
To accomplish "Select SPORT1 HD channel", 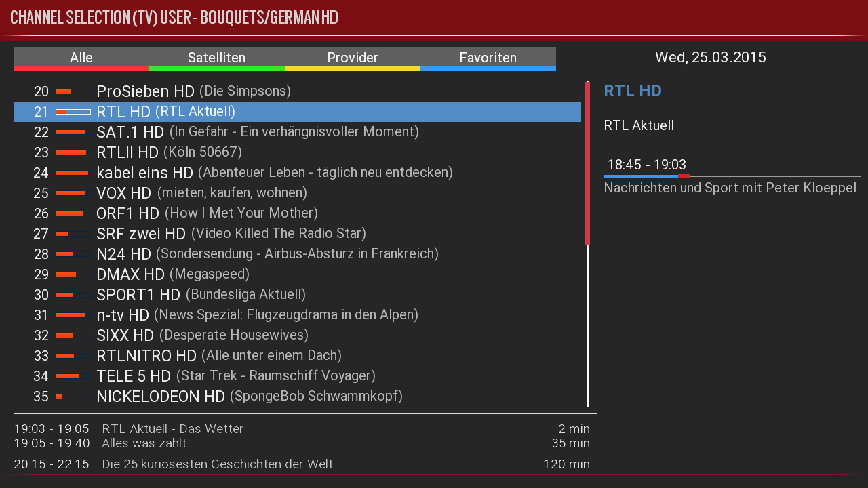I will 297,295.
